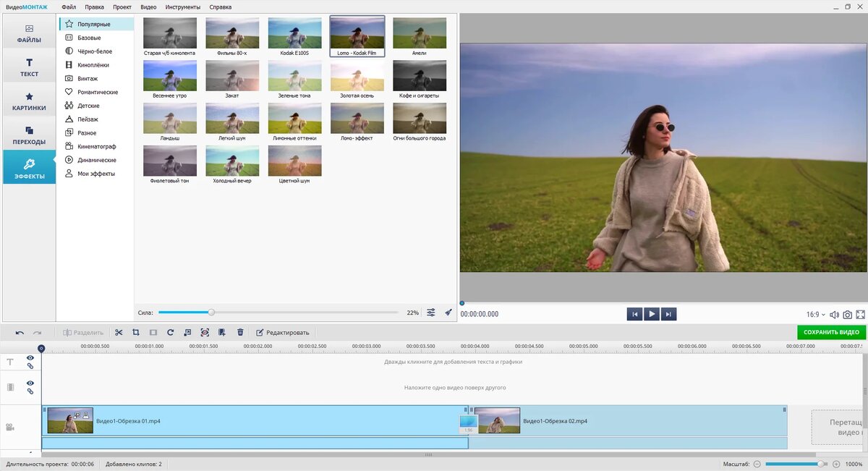Click the Разделить split button
Image resolution: width=868 pixels, height=471 pixels.
coord(83,333)
